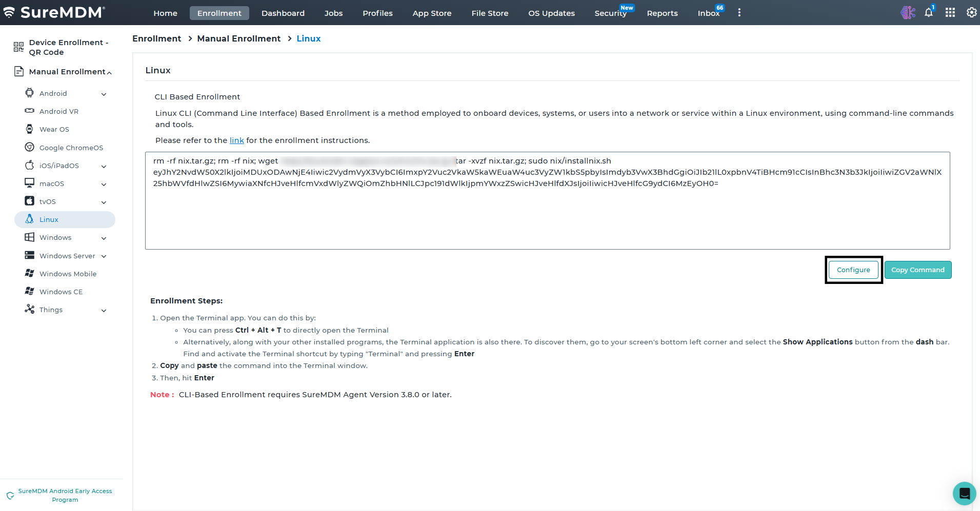Select Google ChromeOS in the sidebar
Viewport: 980px width, 511px height.
pyautogui.click(x=71, y=148)
